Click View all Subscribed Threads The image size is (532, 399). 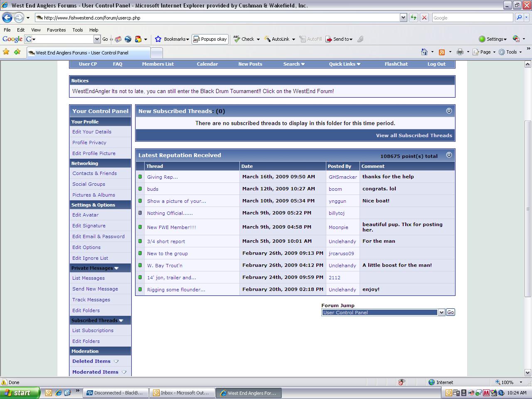pos(414,135)
